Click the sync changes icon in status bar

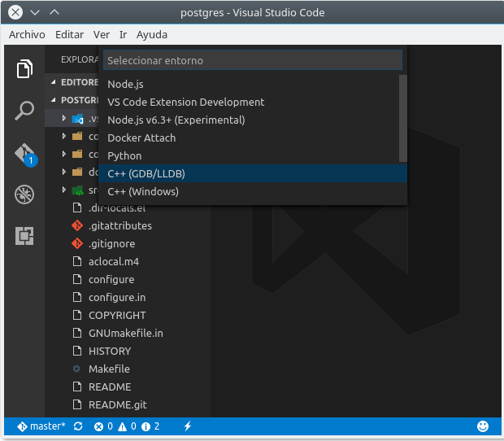(78, 426)
